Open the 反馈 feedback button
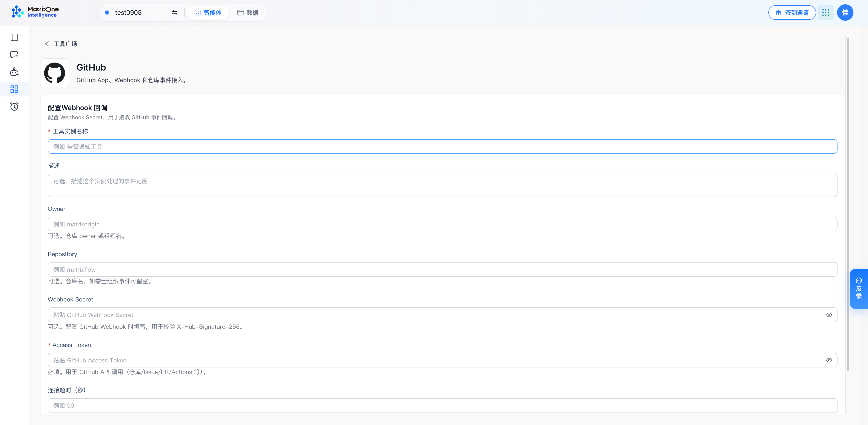 (x=859, y=289)
